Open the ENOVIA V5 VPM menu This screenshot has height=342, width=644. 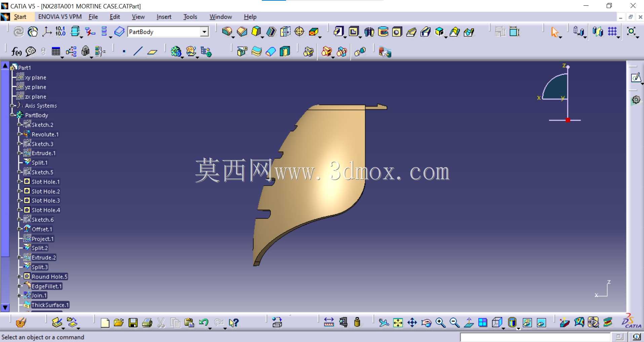click(60, 17)
